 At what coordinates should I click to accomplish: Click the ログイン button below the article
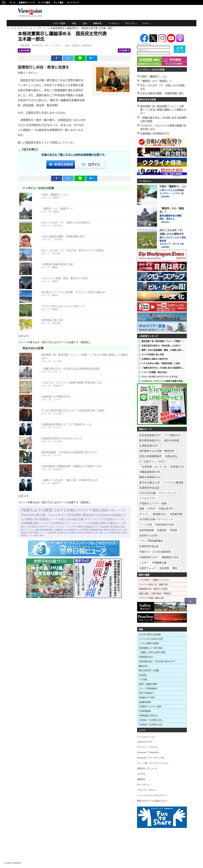pos(91,164)
